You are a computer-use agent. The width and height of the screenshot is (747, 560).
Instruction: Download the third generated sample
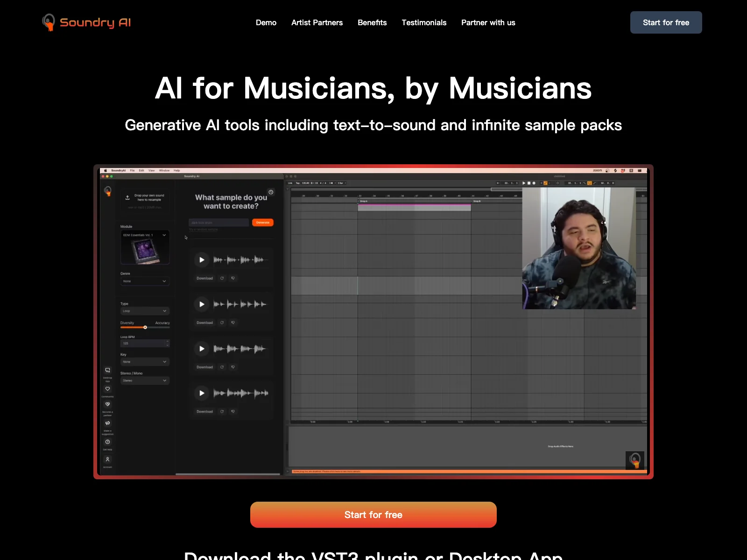204,367
